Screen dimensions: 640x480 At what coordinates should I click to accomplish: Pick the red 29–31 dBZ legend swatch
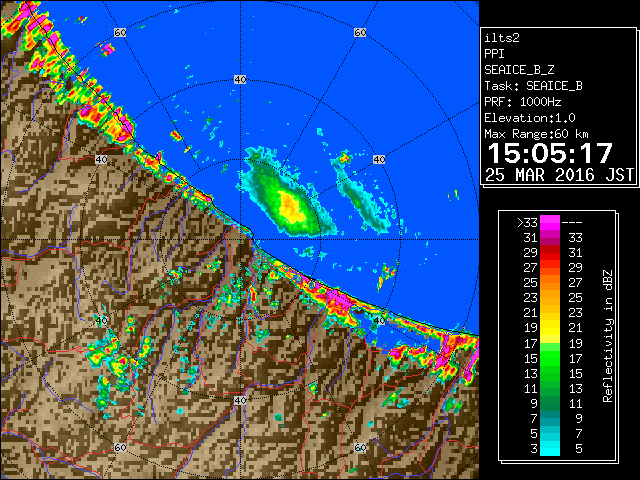pos(550,253)
